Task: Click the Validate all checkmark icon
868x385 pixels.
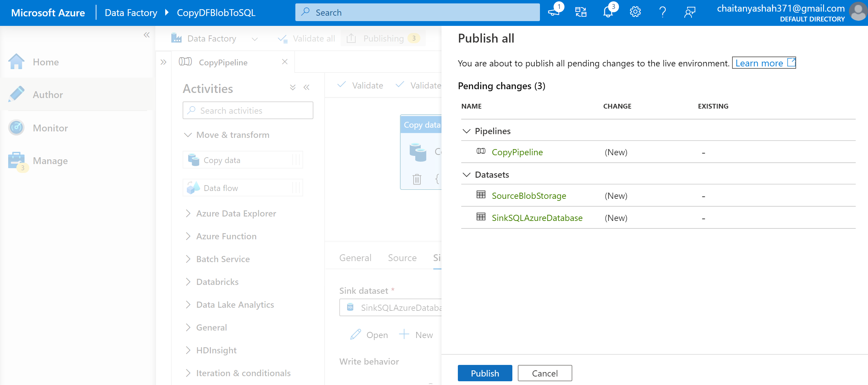Action: [283, 38]
